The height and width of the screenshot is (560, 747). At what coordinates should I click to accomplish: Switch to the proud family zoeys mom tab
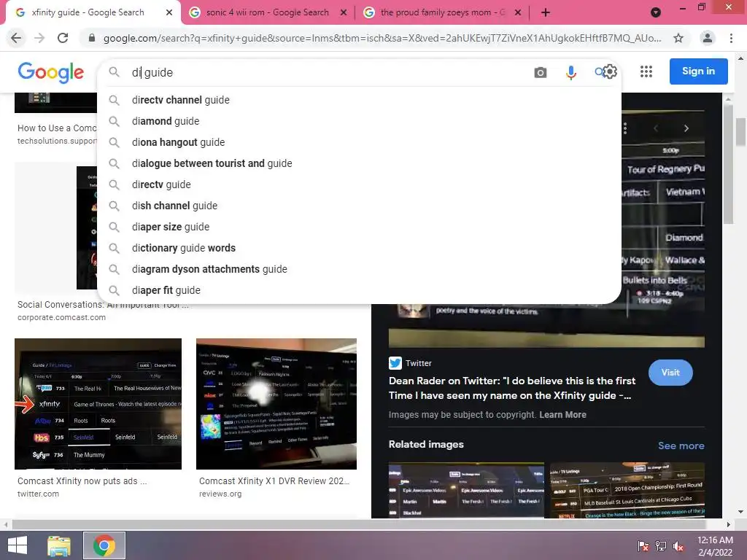pyautogui.click(x=442, y=12)
